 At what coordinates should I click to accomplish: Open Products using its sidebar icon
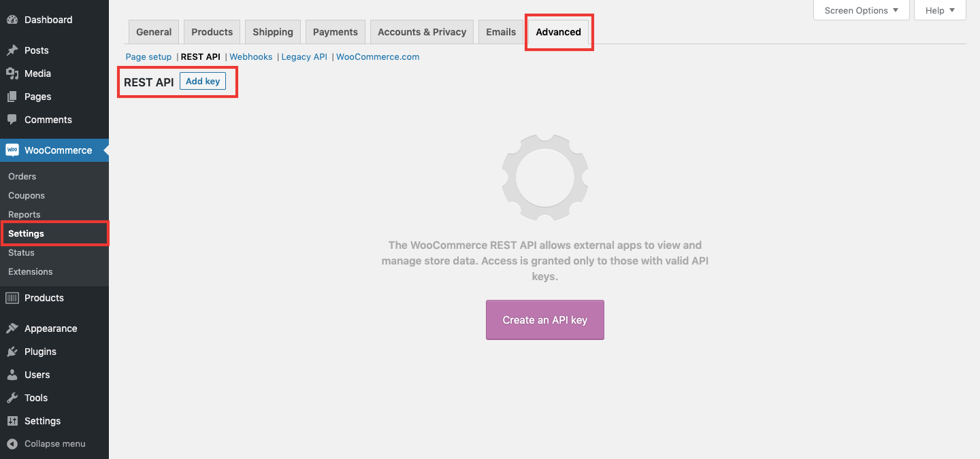12,298
